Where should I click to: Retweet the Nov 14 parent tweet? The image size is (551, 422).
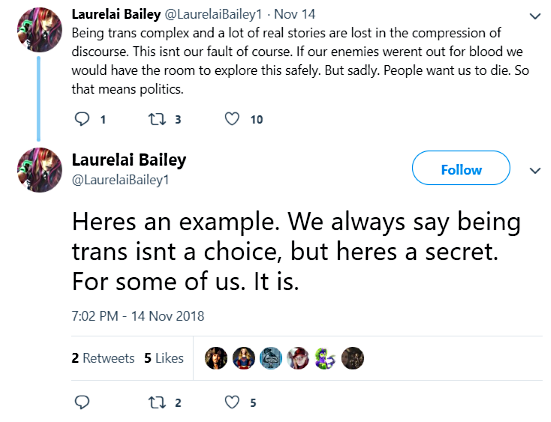(157, 119)
